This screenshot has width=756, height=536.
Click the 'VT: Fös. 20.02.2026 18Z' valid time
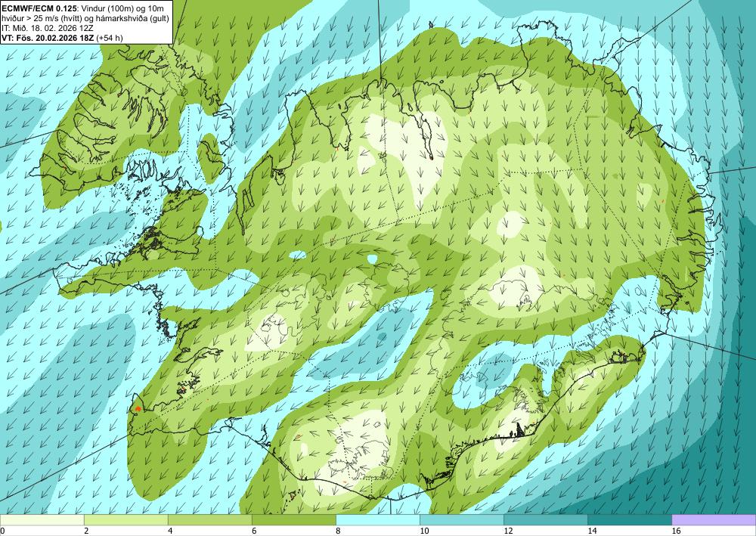click(48, 38)
